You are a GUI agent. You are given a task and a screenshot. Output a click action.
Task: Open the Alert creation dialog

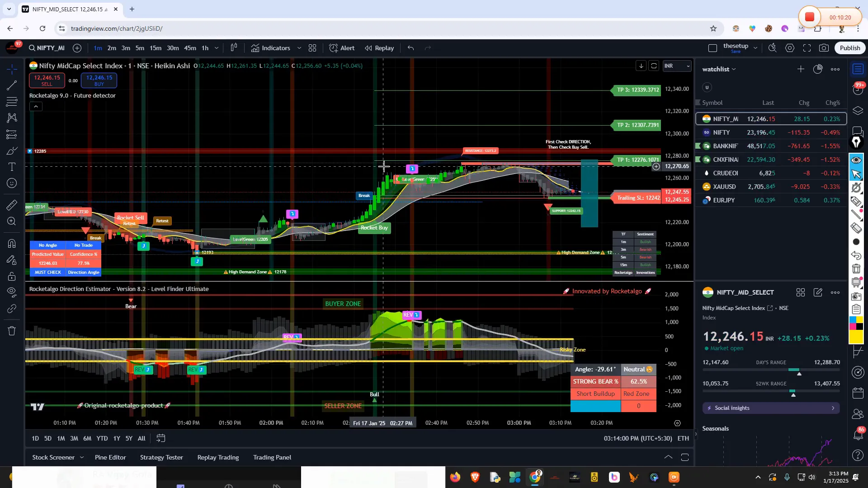tap(342, 48)
